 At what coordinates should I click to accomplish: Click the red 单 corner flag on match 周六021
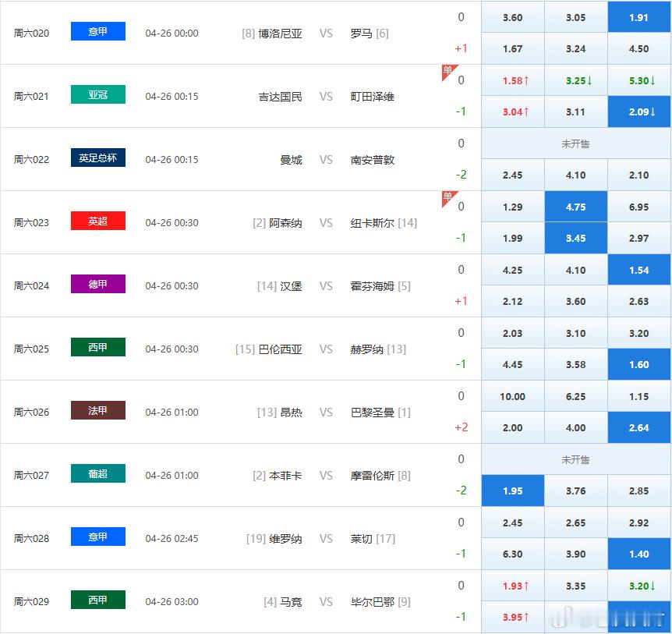click(449, 69)
